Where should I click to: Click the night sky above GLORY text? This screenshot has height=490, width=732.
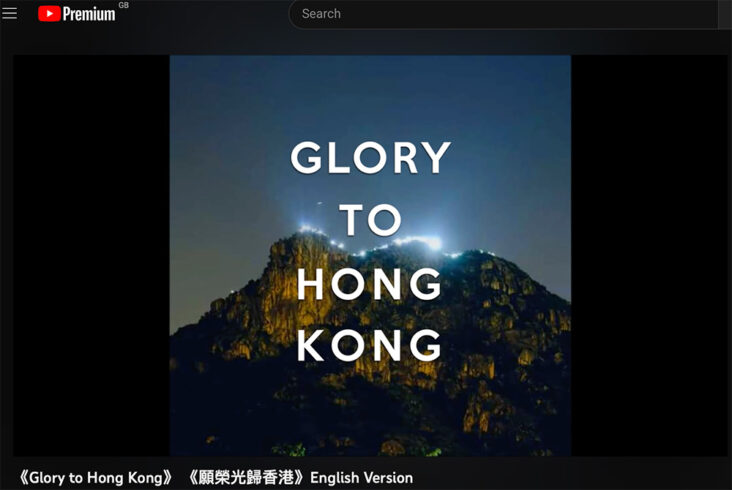[x=370, y=96]
